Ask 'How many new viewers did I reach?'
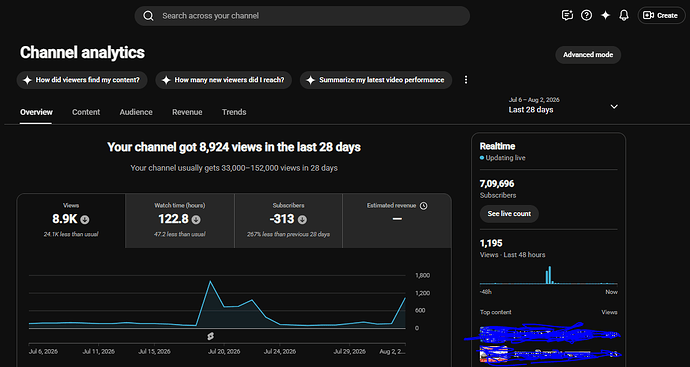The width and height of the screenshot is (690, 367). point(224,80)
